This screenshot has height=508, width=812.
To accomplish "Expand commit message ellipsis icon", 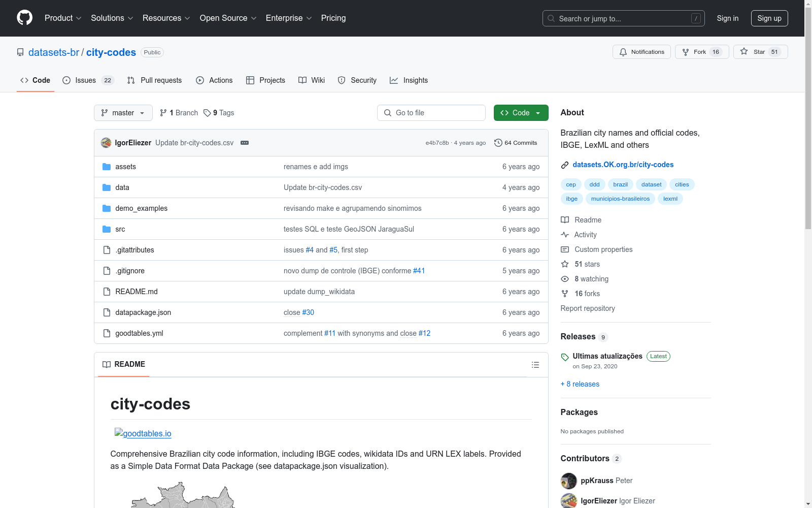I will 245,143.
